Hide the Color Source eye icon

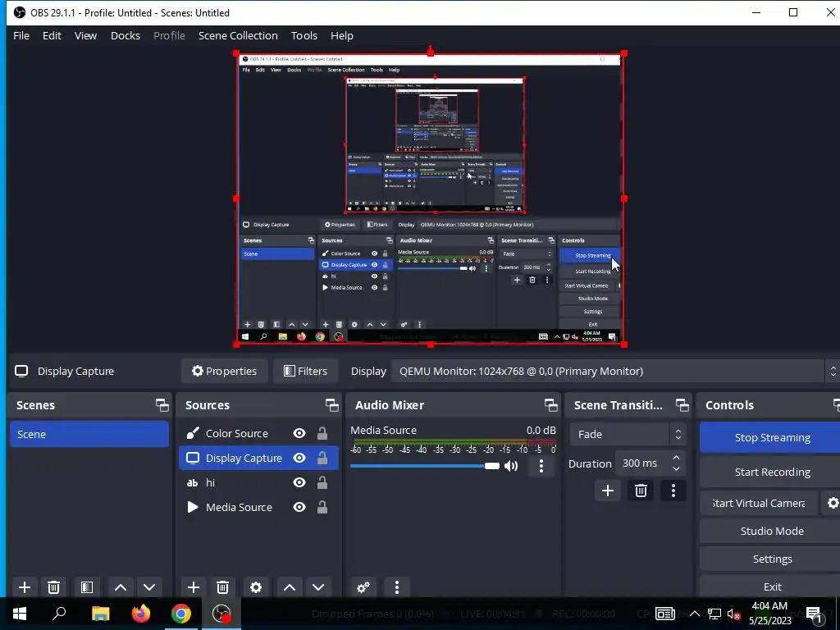pos(299,433)
